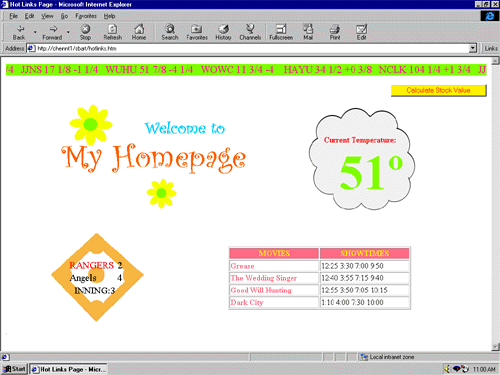This screenshot has height=375, width=500.
Task: Reload page using Refresh button
Action: tap(113, 32)
